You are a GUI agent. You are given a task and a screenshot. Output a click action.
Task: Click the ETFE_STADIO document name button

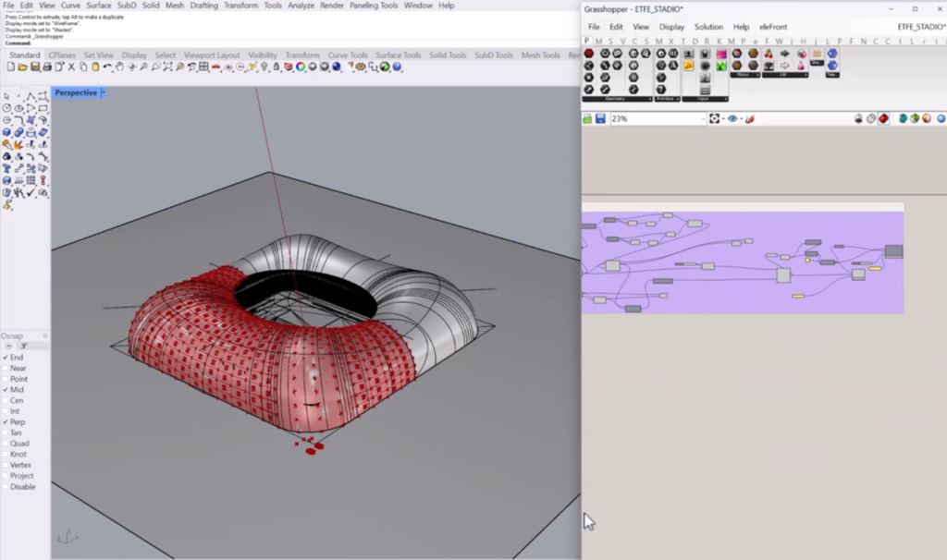pos(920,27)
